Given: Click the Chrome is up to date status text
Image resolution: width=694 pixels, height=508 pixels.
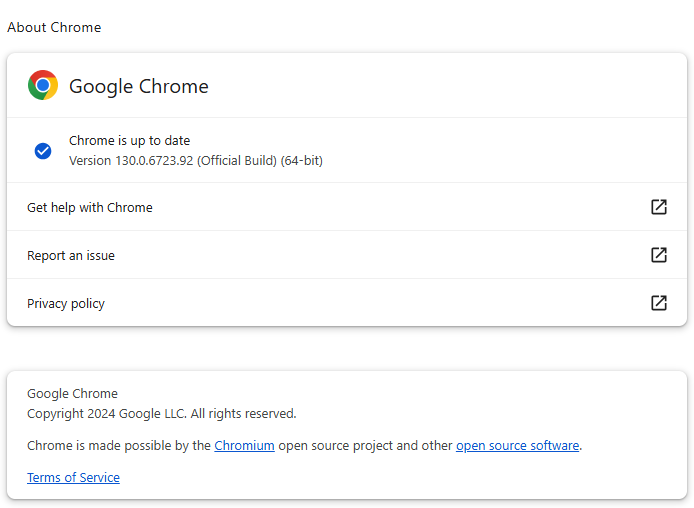Looking at the screenshot, I should [x=130, y=141].
